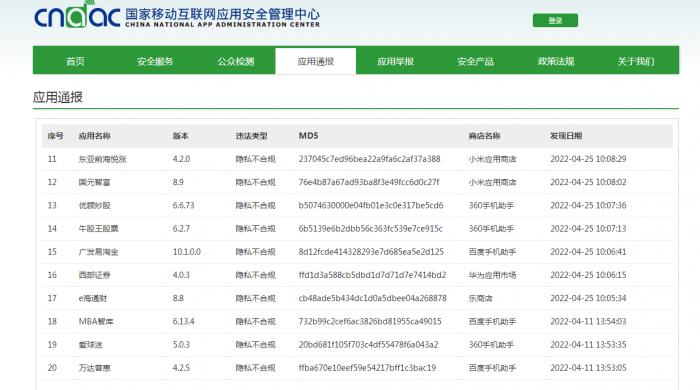Open the 首页 home tab
700x390 pixels.
pos(75,62)
